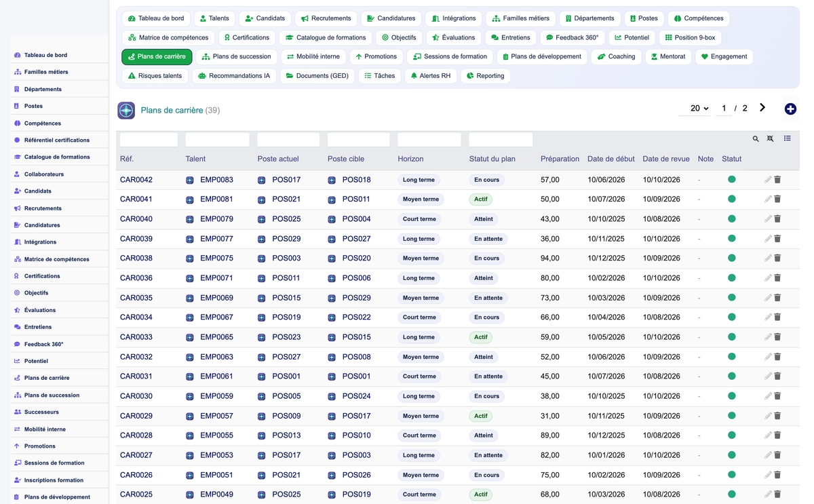Open Feedback 360° in the left sidebar
This screenshot has height=504, width=814.
click(x=43, y=345)
